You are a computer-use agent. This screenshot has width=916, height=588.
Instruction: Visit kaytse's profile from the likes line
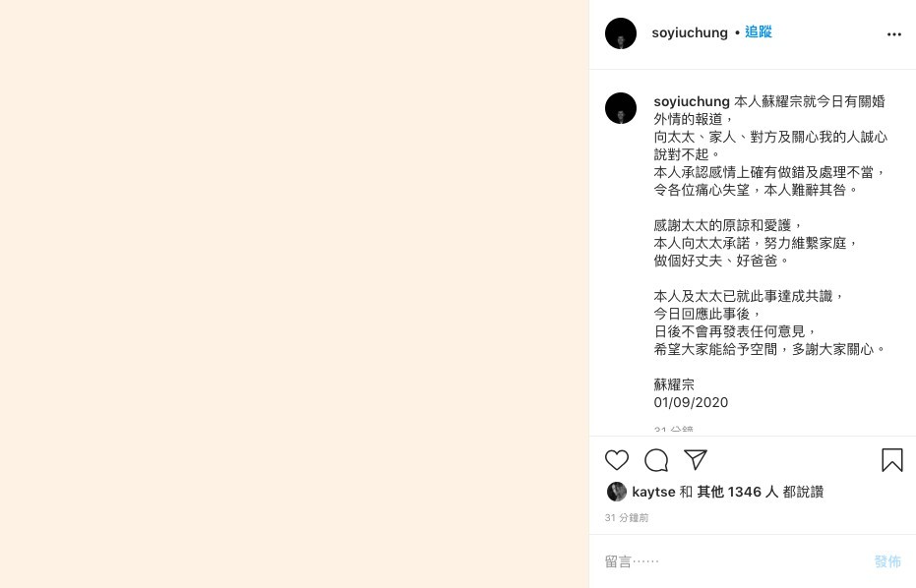tap(653, 492)
